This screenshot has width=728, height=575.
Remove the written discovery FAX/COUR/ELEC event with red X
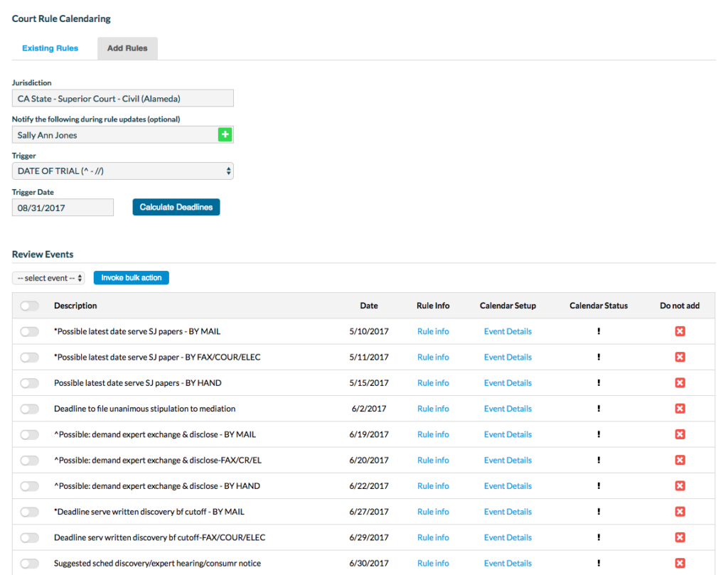point(680,537)
